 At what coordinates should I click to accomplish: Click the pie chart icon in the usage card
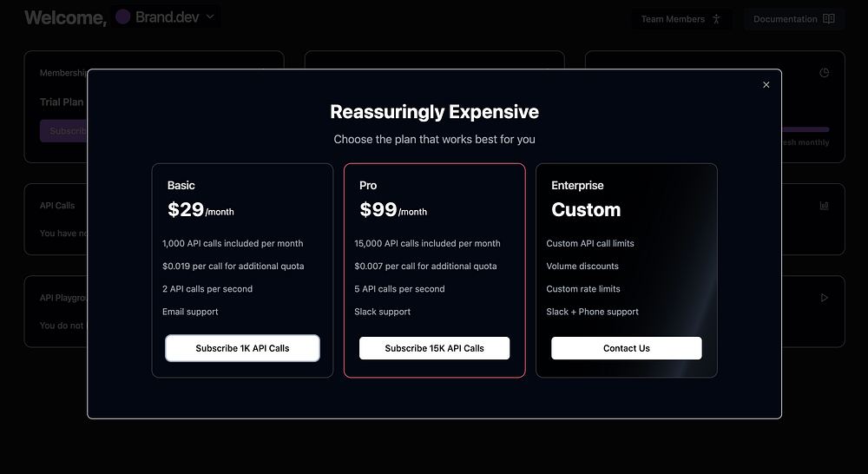point(824,73)
